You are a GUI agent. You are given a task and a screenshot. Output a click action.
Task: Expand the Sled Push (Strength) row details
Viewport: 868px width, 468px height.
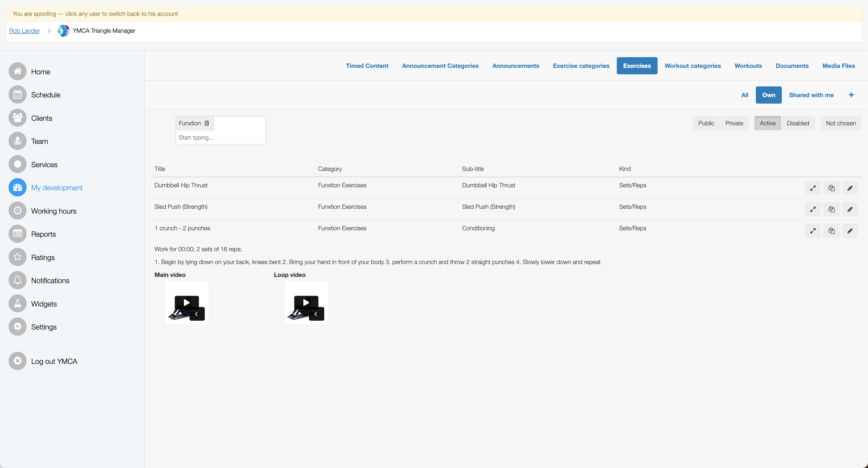click(813, 210)
